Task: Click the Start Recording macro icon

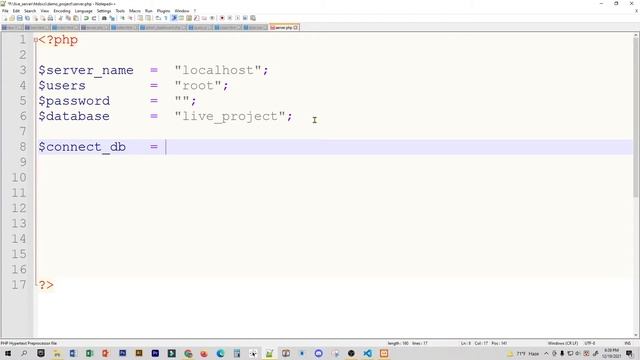Action: click(x=222, y=18)
